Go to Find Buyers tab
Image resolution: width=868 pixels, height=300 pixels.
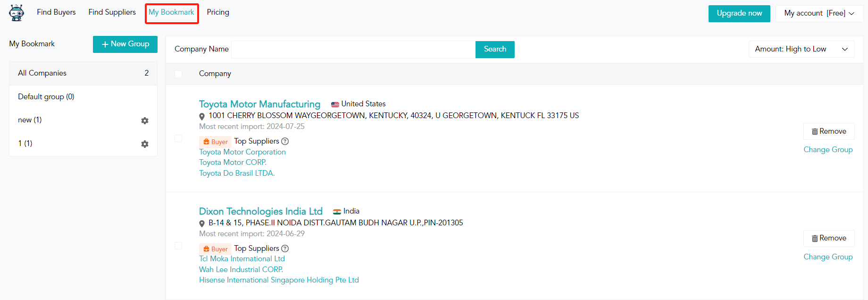[56, 12]
